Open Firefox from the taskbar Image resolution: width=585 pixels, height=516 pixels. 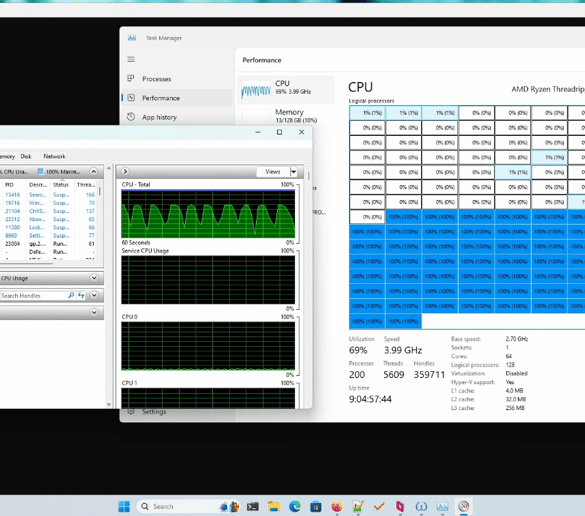(x=337, y=506)
